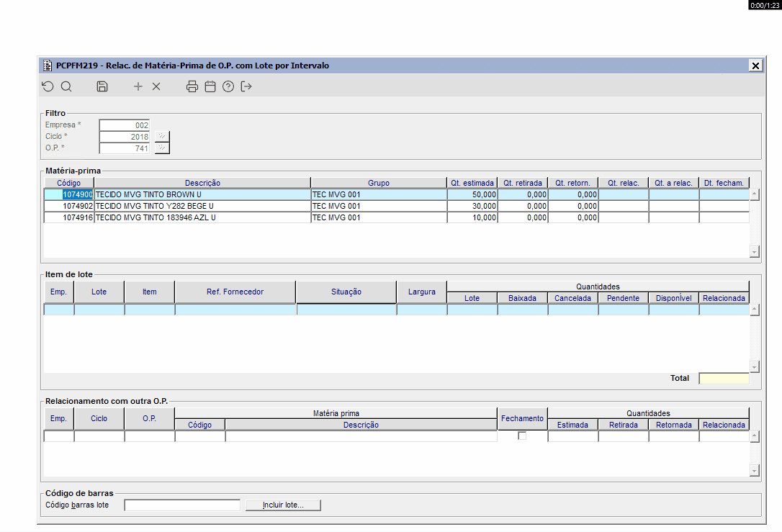
Task: Click the Ciclo input field showing 2018
Action: click(x=124, y=137)
